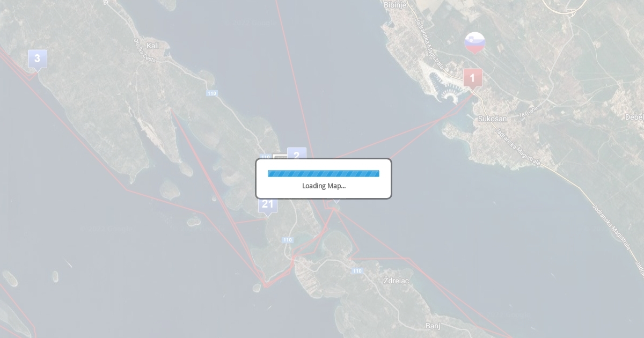644x338 pixels.
Task: Click the blue loading progress bar
Action: (324, 173)
